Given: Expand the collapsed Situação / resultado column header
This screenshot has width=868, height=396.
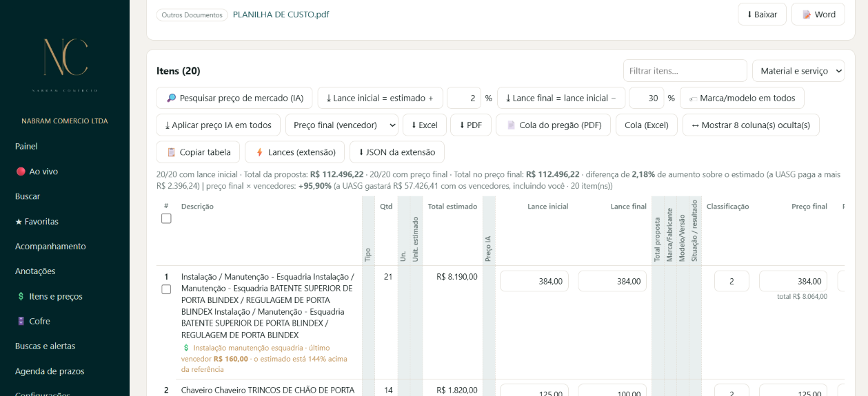Looking at the screenshot, I should 695,231.
